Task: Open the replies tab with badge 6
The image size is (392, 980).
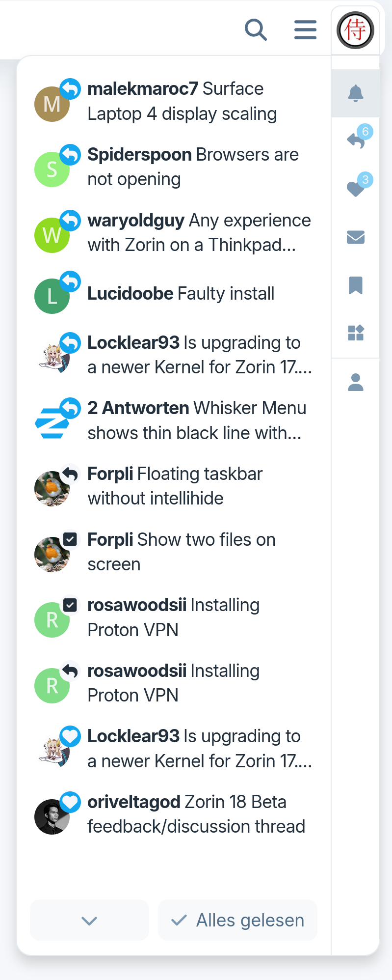Action: pyautogui.click(x=356, y=140)
